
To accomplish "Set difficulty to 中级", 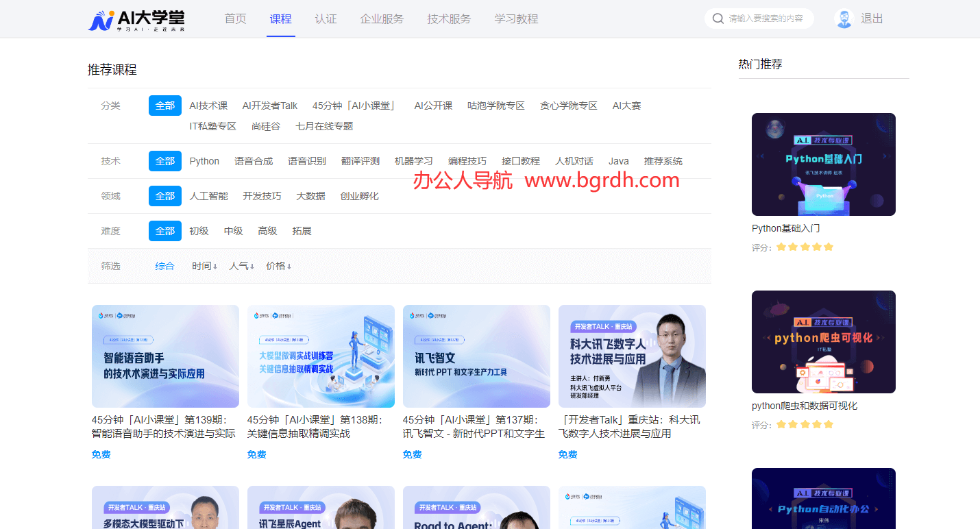I will tap(233, 231).
